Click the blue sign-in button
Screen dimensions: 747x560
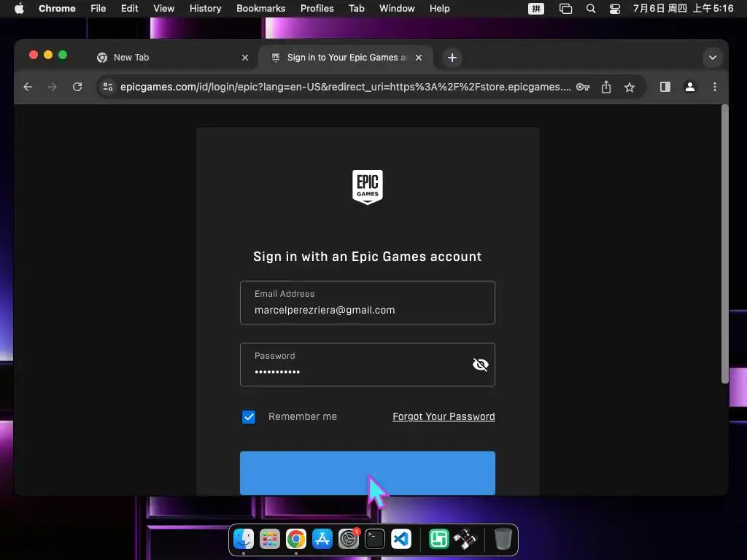pos(368,472)
